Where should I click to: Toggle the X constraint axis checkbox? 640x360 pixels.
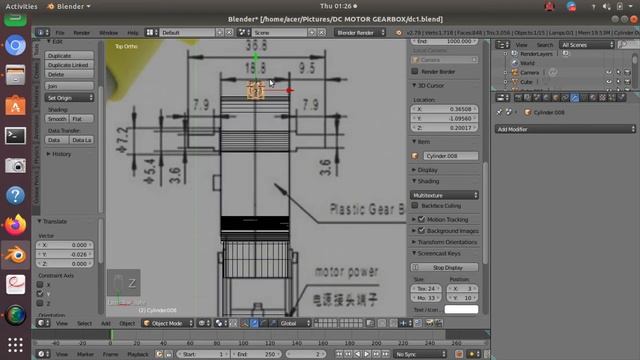[40, 284]
